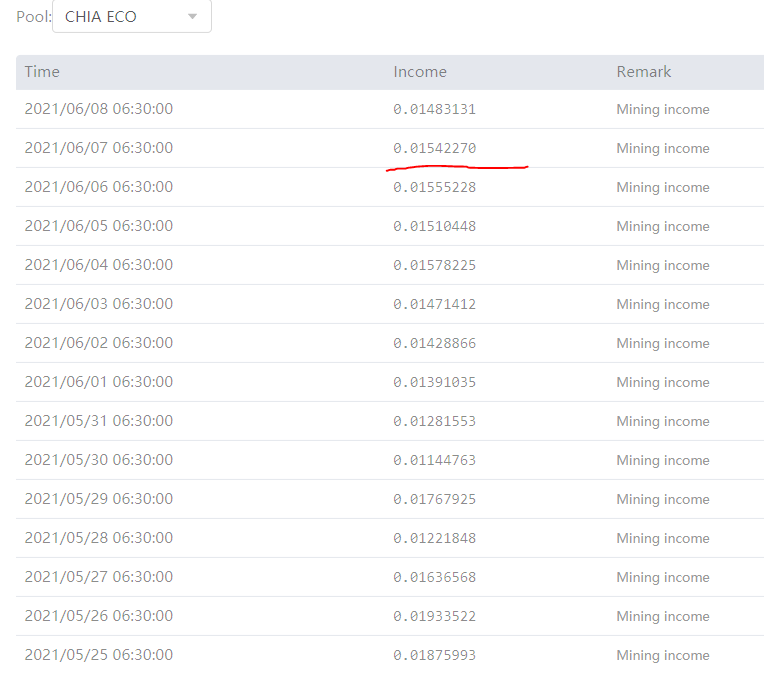This screenshot has height=690, width=764.
Task: Select the 2021/06/02 06:30:00 time cell
Action: click(x=99, y=343)
